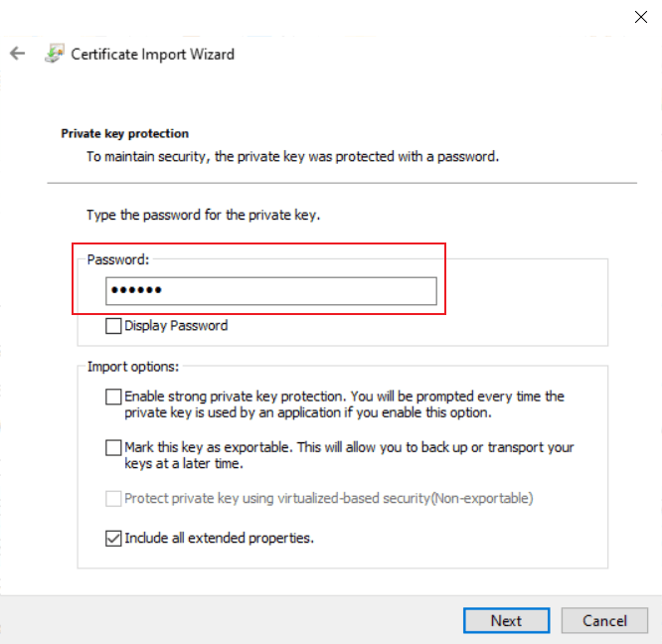Click the Private key protection heading
Image resolution: width=662 pixels, height=644 pixels.
(125, 133)
